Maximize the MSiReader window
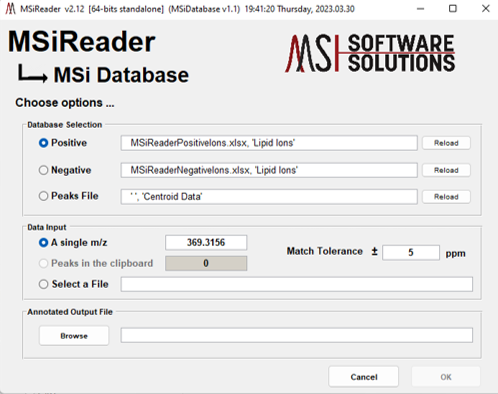Screen dimensions: 498x394 point(453,9)
